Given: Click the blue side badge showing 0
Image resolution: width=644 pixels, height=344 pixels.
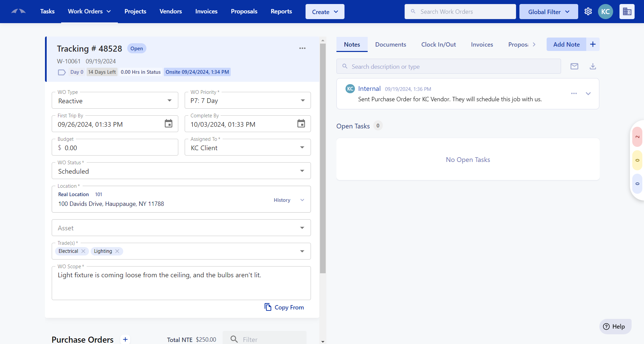Looking at the screenshot, I should (x=637, y=184).
